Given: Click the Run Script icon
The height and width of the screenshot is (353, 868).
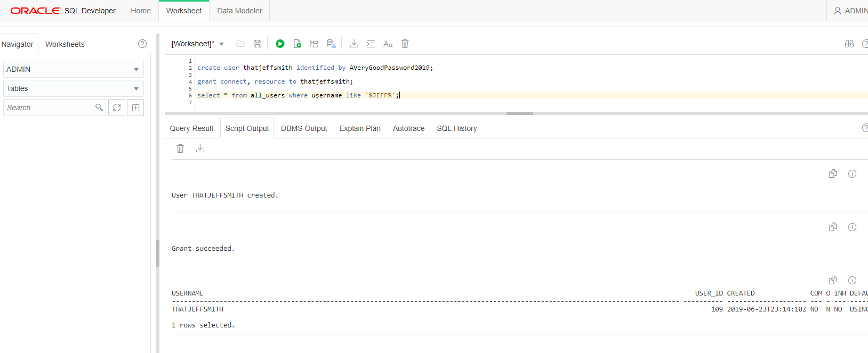Looking at the screenshot, I should 298,44.
